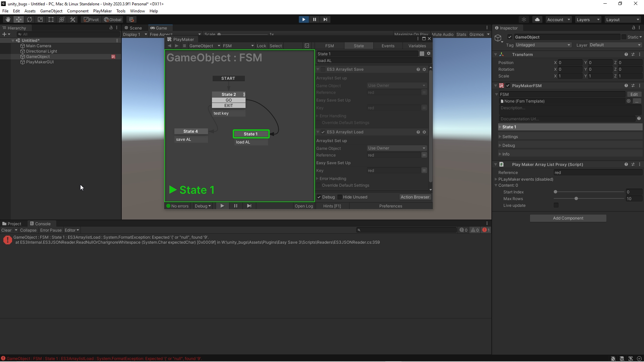
Task: Click PlayMaker icon next to GameObject in Hierarchy
Action: pos(113,57)
